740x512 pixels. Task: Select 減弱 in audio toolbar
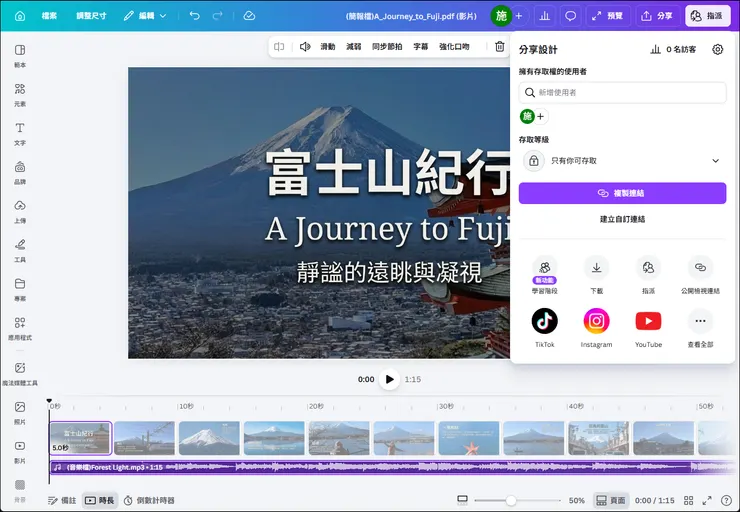[x=353, y=47]
